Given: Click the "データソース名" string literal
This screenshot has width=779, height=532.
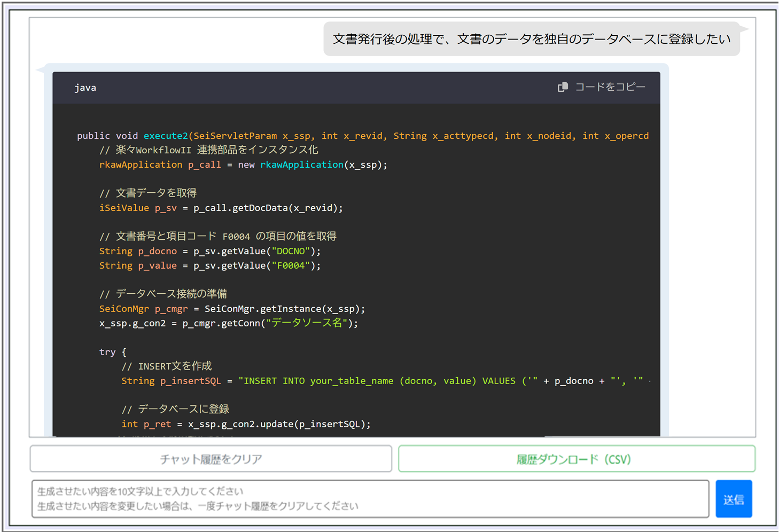Looking at the screenshot, I should point(309,323).
